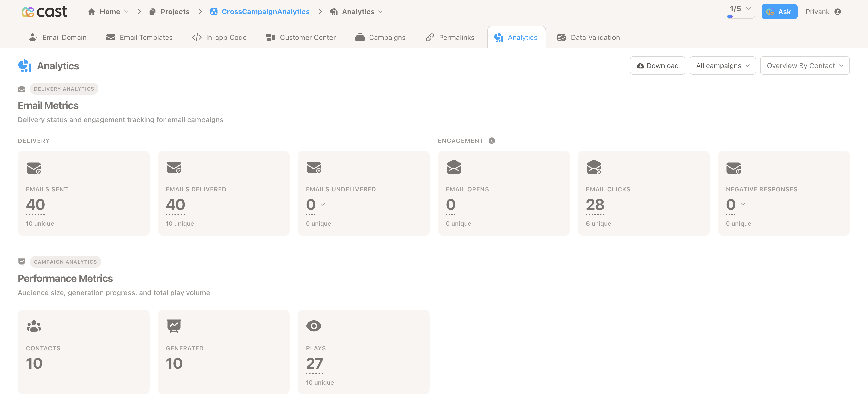Click the Email Clicks value 28
The height and width of the screenshot is (404, 868).
pyautogui.click(x=595, y=205)
